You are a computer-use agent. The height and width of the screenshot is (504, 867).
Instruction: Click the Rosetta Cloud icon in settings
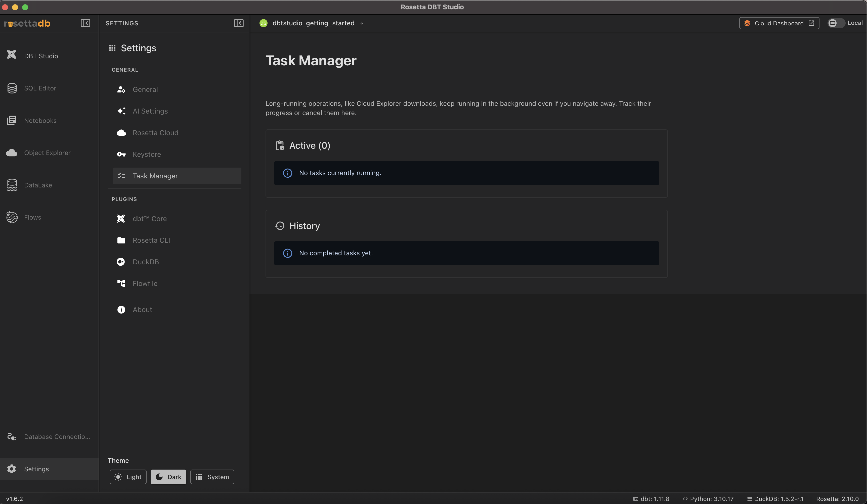(x=121, y=133)
